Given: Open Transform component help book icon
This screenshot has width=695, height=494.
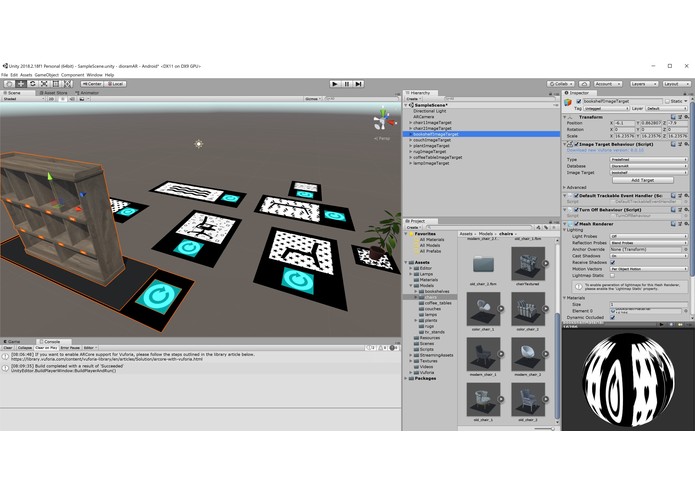Looking at the screenshot, I should [x=674, y=117].
